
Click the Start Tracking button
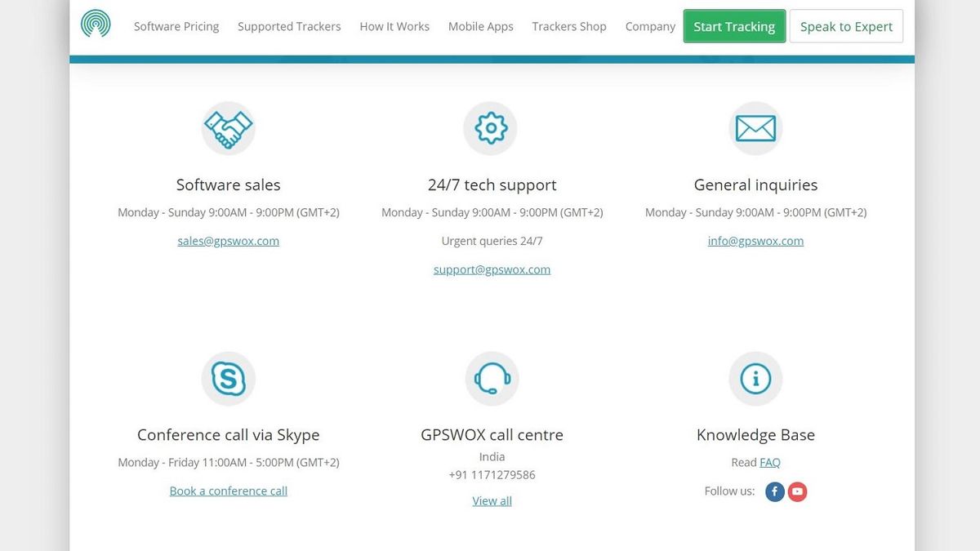click(734, 26)
